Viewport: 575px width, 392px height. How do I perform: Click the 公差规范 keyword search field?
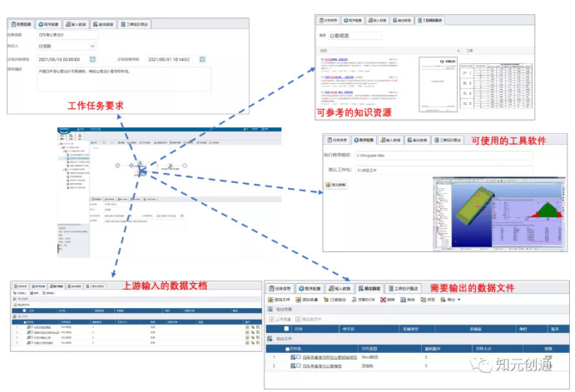point(354,36)
